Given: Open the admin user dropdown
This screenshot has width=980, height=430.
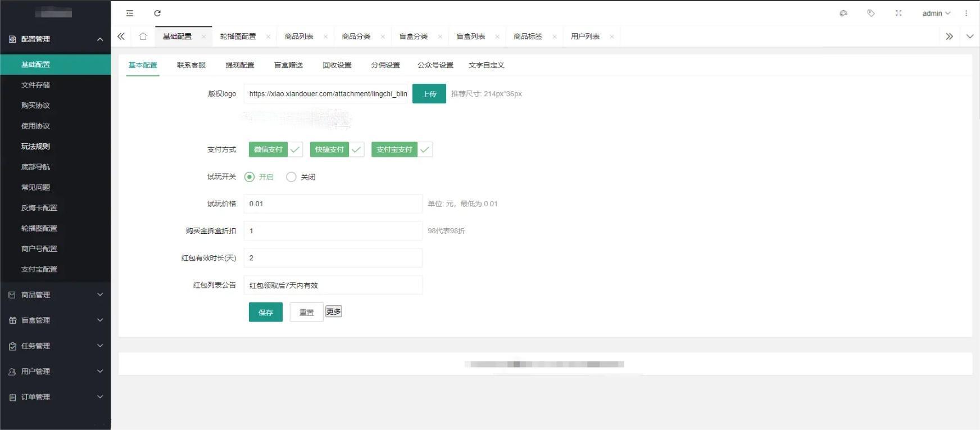Looking at the screenshot, I should click(936, 13).
